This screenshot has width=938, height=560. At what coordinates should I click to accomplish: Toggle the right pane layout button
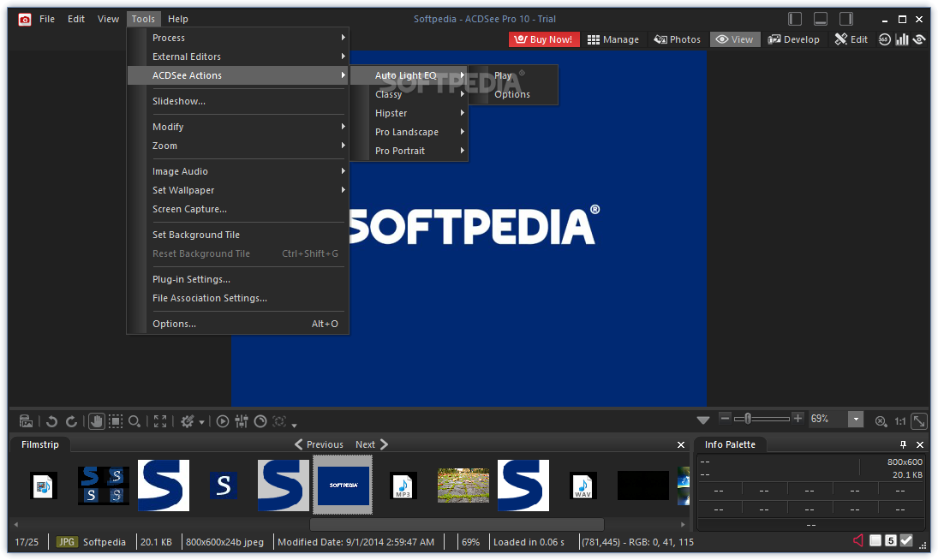846,19
